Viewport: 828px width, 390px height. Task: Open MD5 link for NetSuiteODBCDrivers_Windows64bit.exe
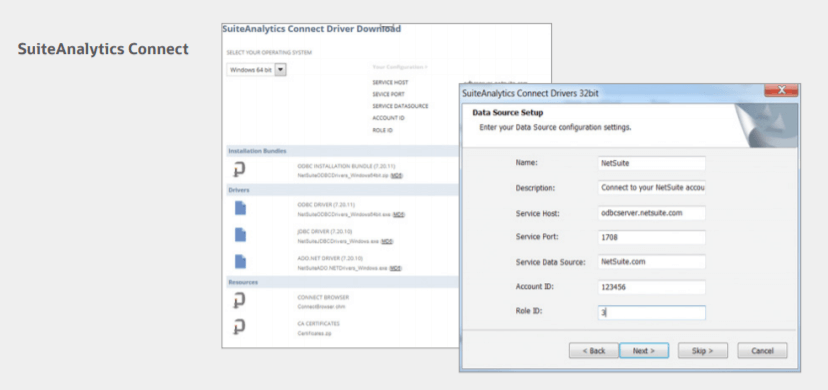point(399,214)
